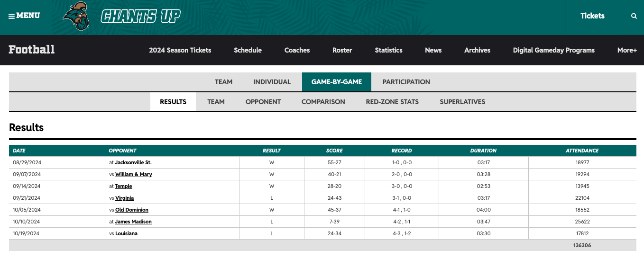The image size is (644, 258).
Task: Open Digital Gameday Programs
Action: pos(553,50)
